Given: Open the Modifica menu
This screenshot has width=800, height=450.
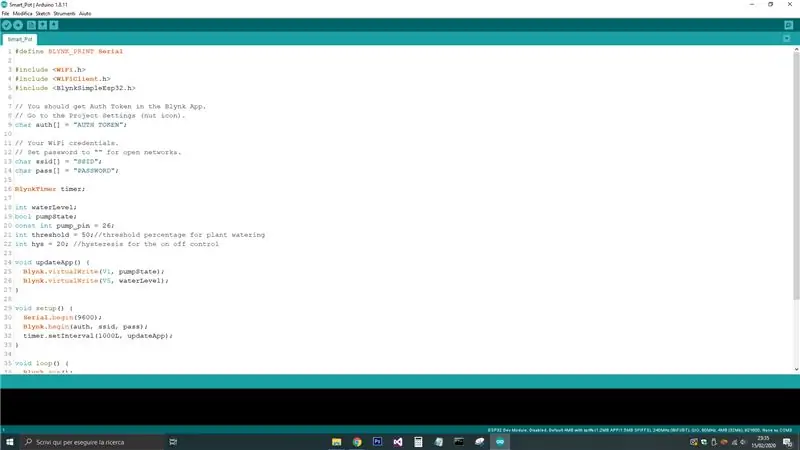Looking at the screenshot, I should [22, 14].
